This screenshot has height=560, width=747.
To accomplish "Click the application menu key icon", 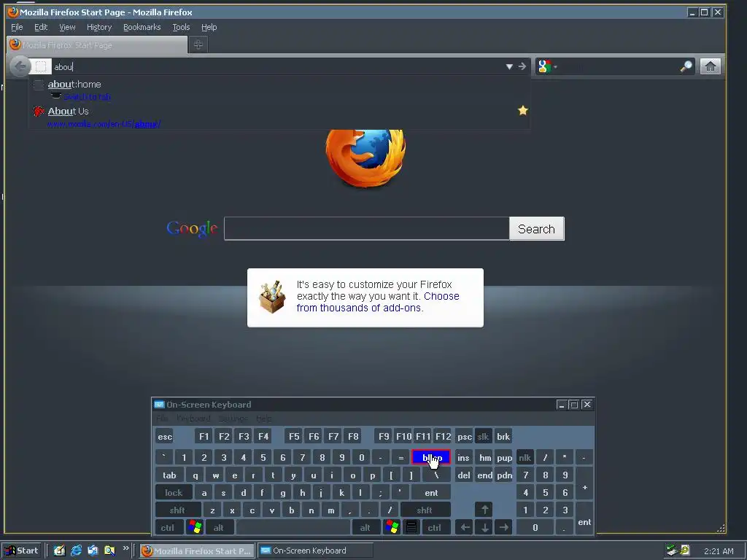I will [x=411, y=527].
